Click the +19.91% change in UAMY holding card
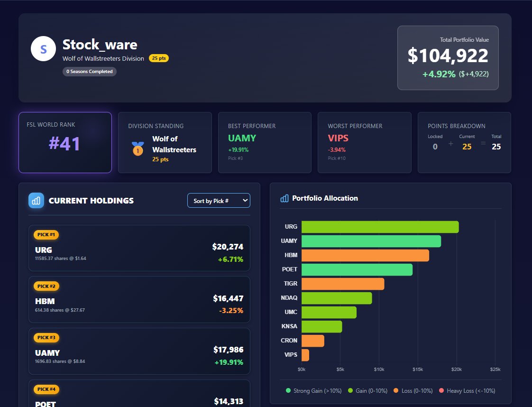The image size is (532, 407). coord(229,362)
